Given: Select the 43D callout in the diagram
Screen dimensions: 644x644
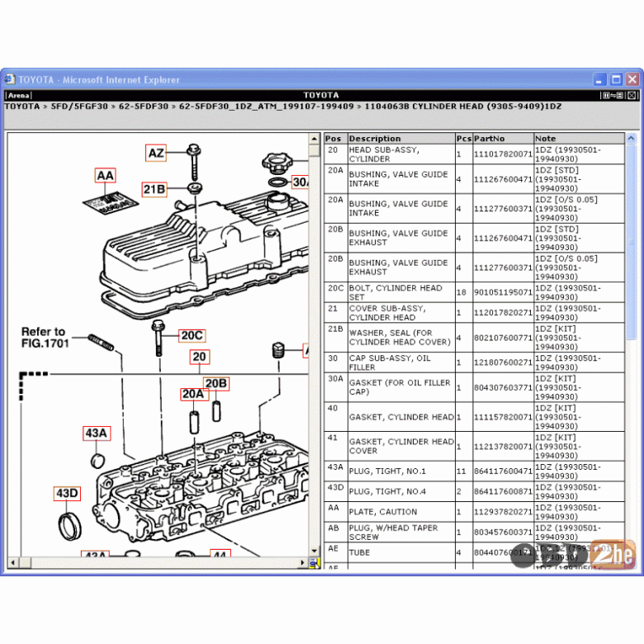Looking at the screenshot, I should point(67,493).
